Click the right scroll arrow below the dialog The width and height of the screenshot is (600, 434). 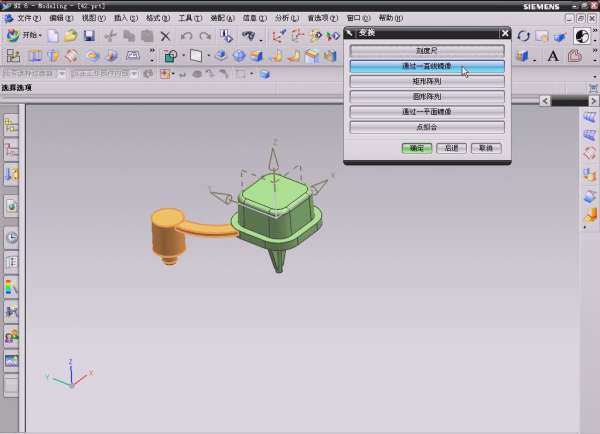[x=544, y=101]
